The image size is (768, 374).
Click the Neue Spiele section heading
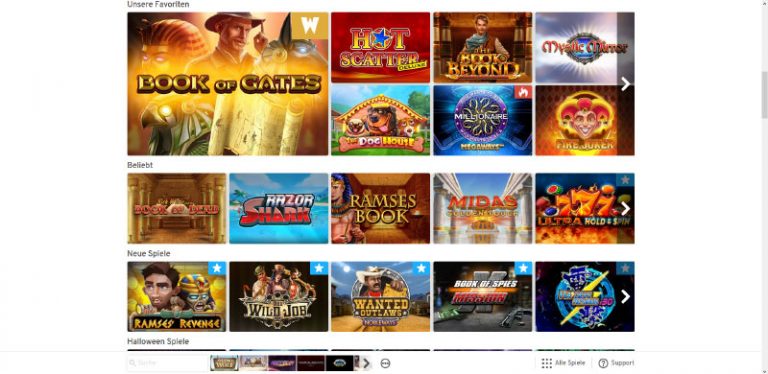coord(149,253)
